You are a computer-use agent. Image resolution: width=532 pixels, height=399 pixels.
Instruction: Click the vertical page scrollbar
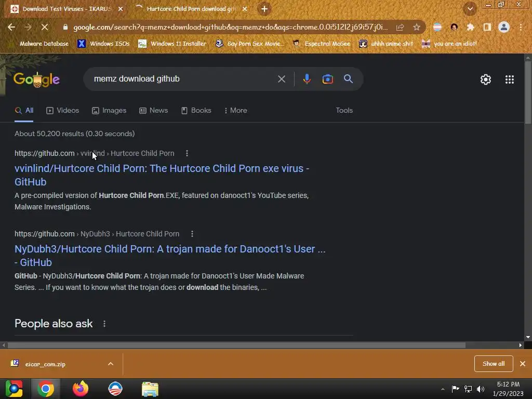(x=528, y=92)
